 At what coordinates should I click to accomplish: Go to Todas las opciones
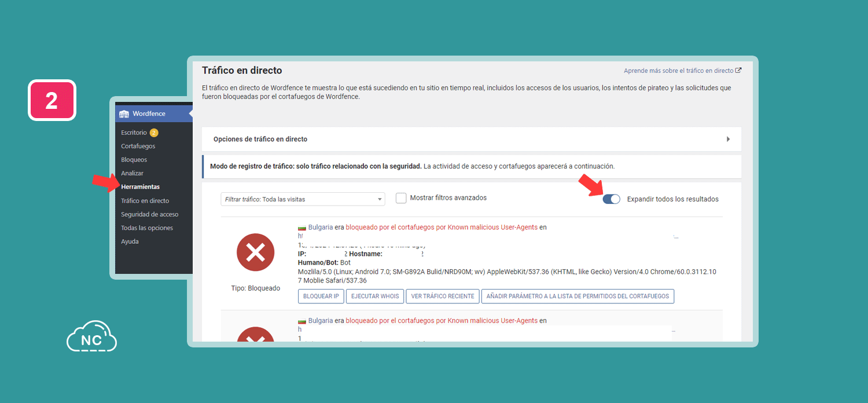click(147, 228)
